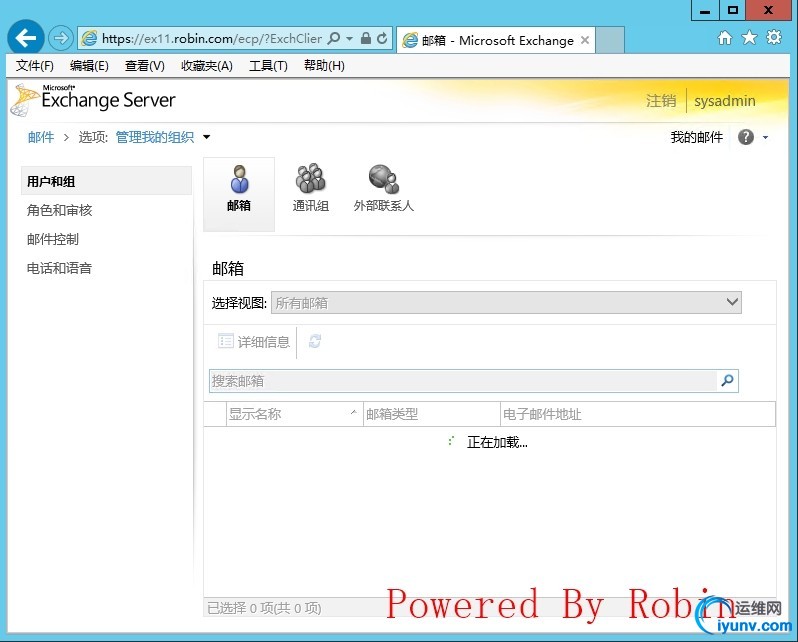Select 用户和组 in the left navigation
The width and height of the screenshot is (798, 642).
[x=106, y=181]
